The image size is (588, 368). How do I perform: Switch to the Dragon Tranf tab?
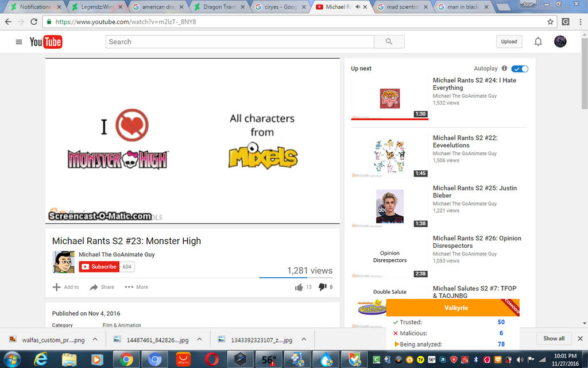point(219,7)
